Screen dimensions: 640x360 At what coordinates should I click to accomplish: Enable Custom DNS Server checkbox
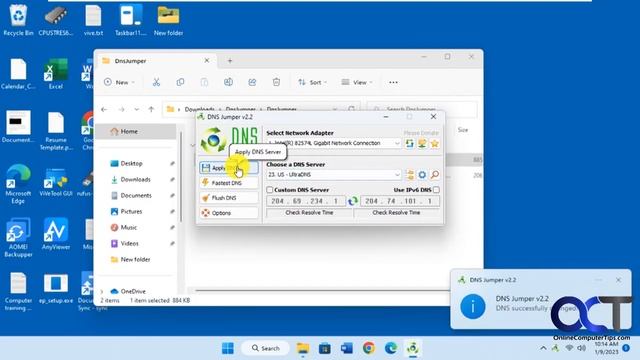(269, 190)
